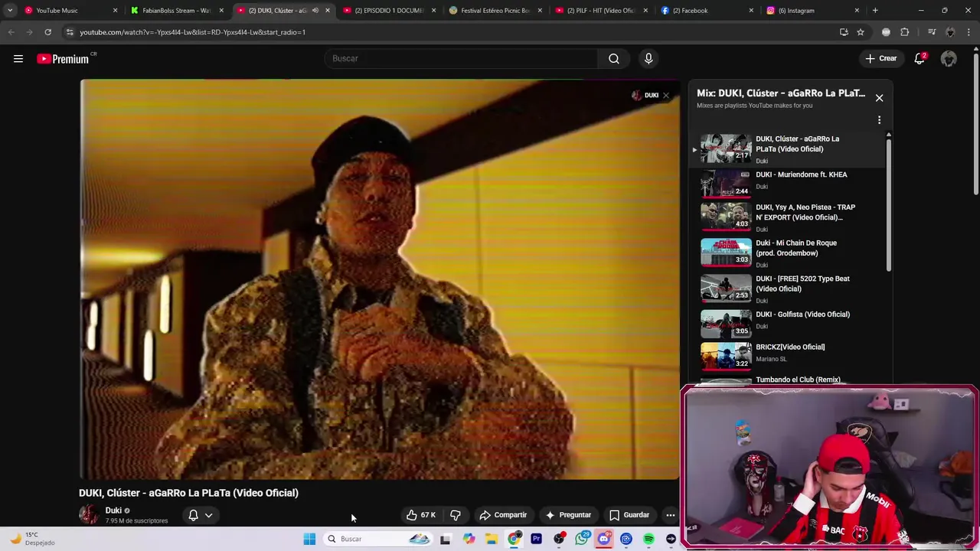Click the Crear button
The width and height of the screenshot is (980, 551).
[881, 59]
